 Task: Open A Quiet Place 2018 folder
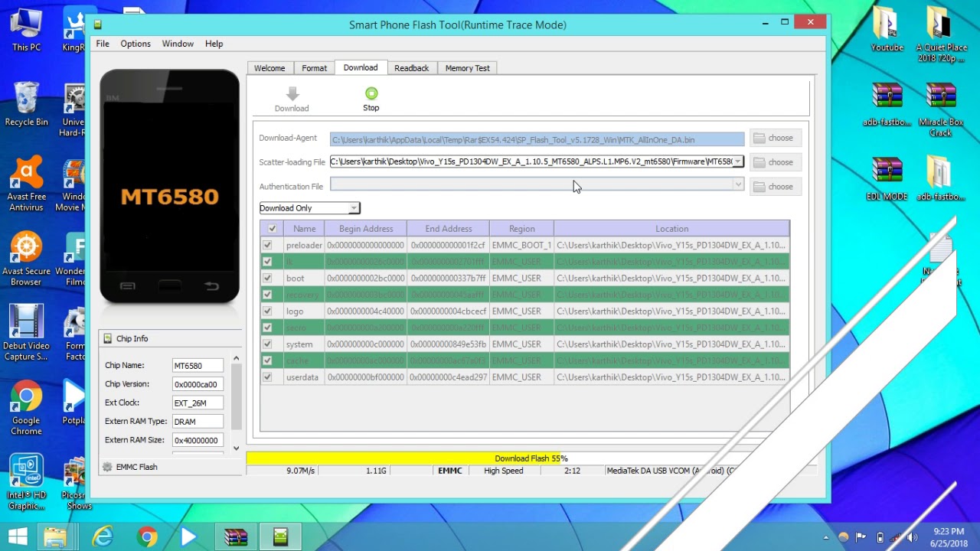(942, 34)
